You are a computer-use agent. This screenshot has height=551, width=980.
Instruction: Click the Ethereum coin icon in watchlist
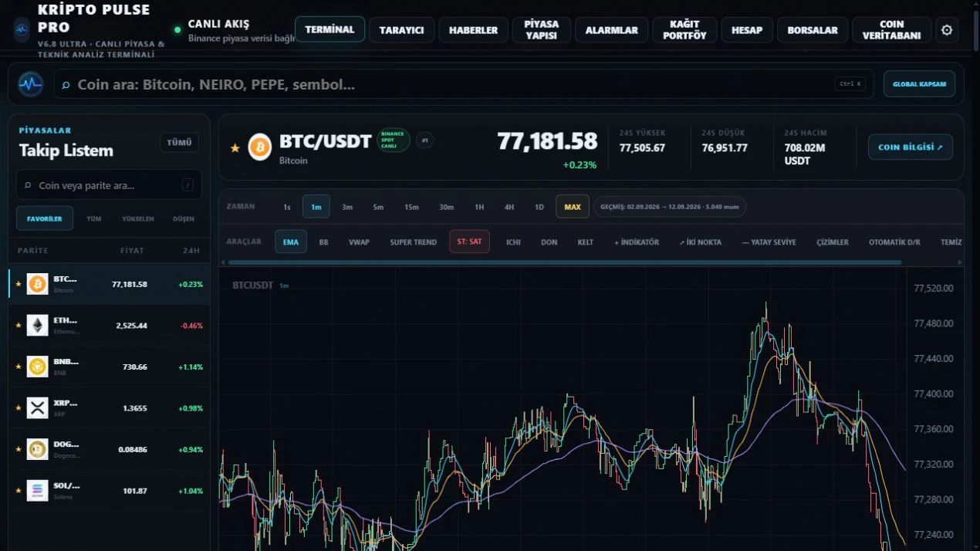point(37,326)
